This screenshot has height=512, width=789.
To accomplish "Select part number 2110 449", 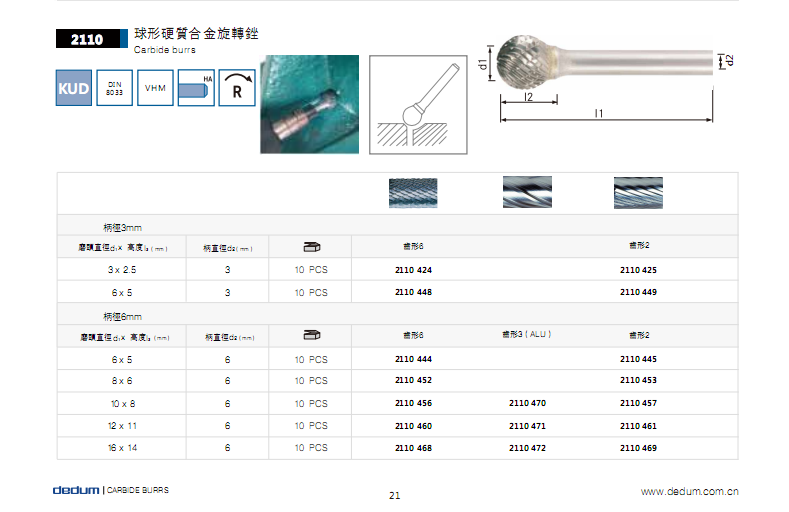I will (x=638, y=292).
